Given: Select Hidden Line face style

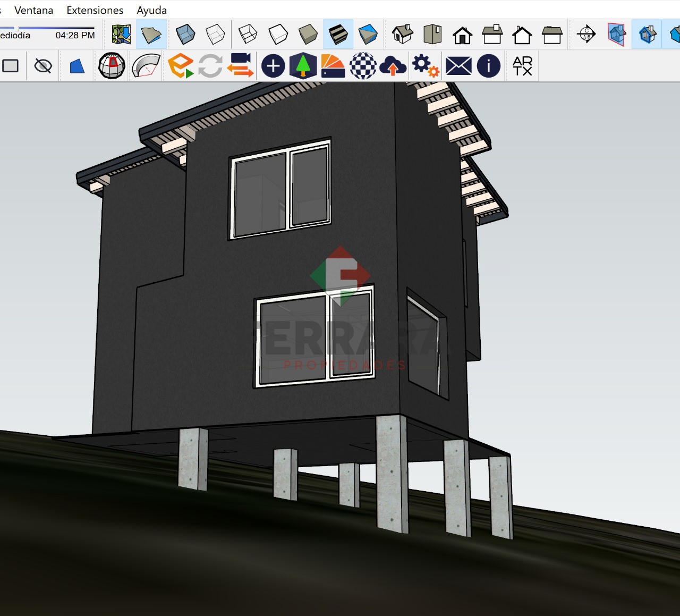Looking at the screenshot, I should [278, 35].
